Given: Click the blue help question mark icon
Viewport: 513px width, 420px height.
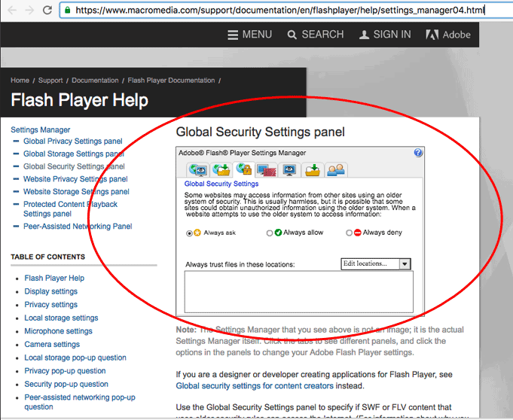Looking at the screenshot, I should pos(418,153).
